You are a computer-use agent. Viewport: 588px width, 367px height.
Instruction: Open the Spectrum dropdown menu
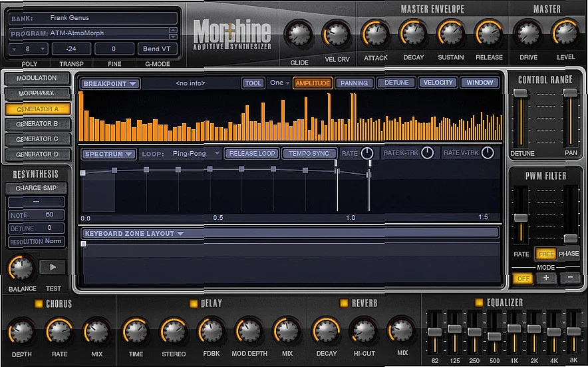(x=108, y=154)
